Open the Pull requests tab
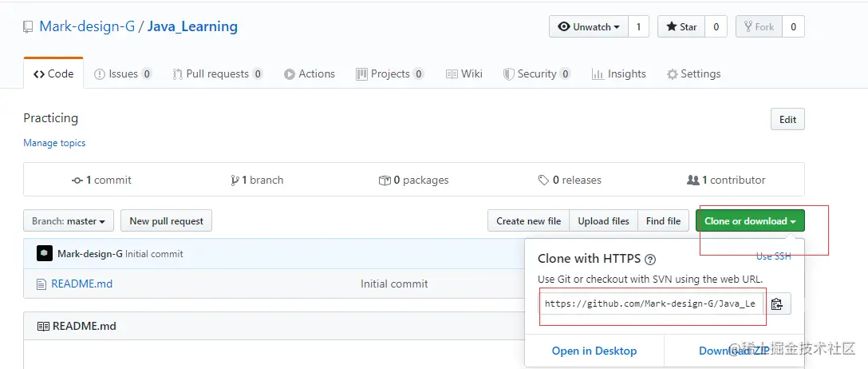Screen dimensions: 868x369 (x=217, y=74)
